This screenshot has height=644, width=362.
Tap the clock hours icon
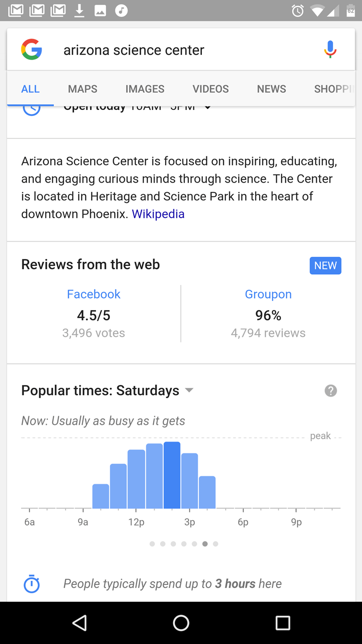[x=32, y=109]
